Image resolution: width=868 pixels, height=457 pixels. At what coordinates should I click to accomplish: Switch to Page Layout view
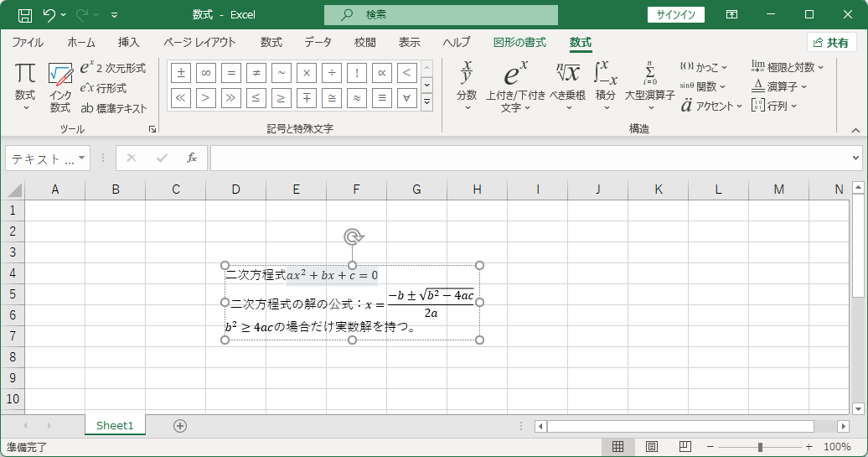652,446
